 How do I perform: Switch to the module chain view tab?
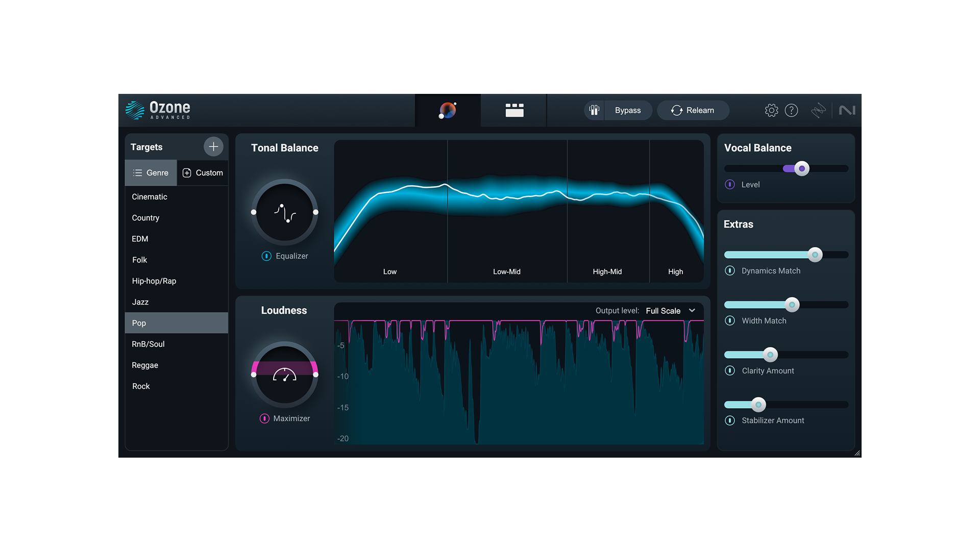click(514, 110)
